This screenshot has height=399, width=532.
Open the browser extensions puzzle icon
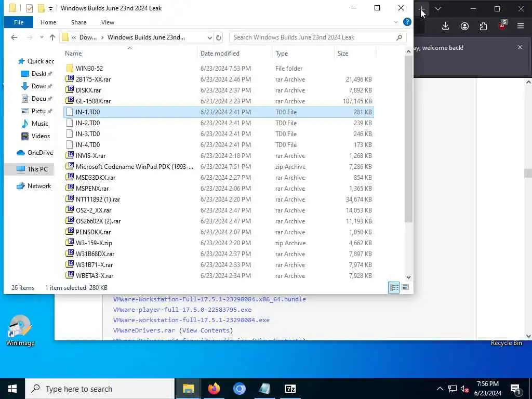click(483, 26)
